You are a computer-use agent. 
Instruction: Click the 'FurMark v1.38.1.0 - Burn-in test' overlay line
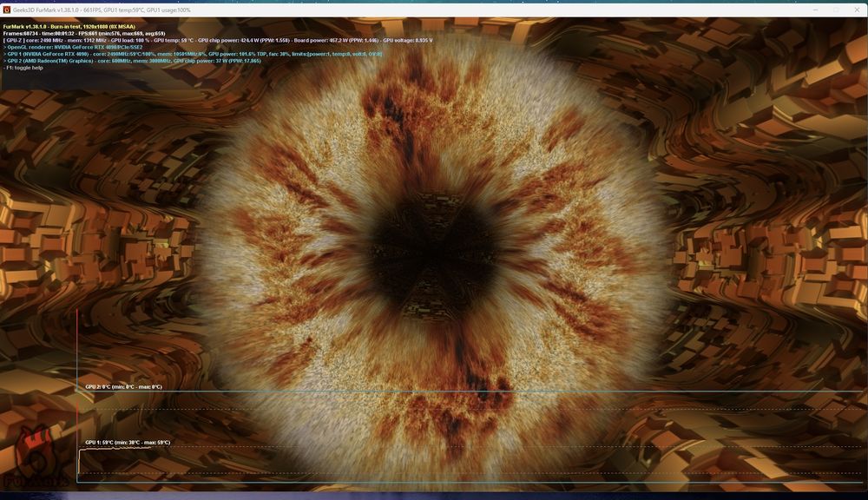point(69,27)
